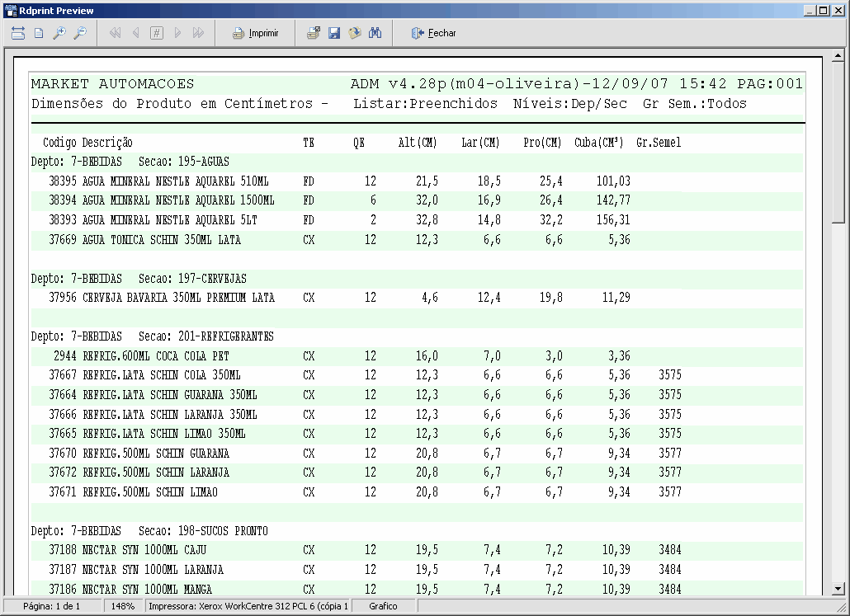This screenshot has height=616, width=850.
Task: Click the Imprimir print button
Action: tap(255, 33)
